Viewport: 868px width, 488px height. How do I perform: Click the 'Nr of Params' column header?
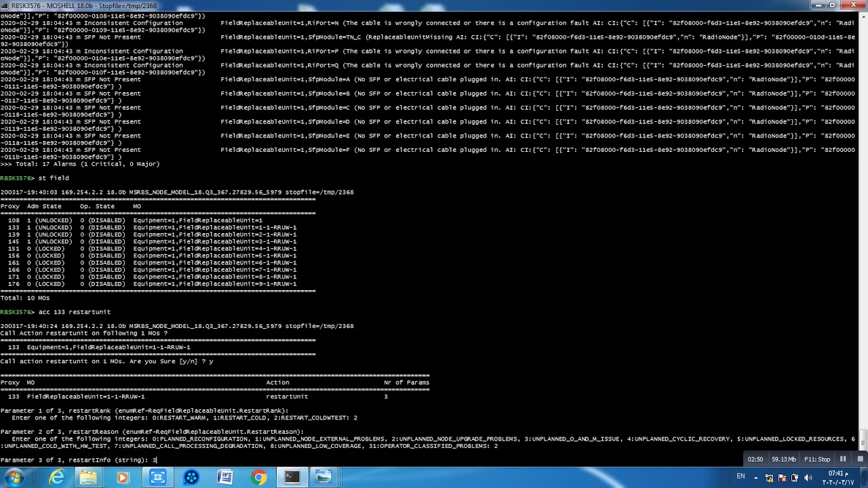coord(406,382)
